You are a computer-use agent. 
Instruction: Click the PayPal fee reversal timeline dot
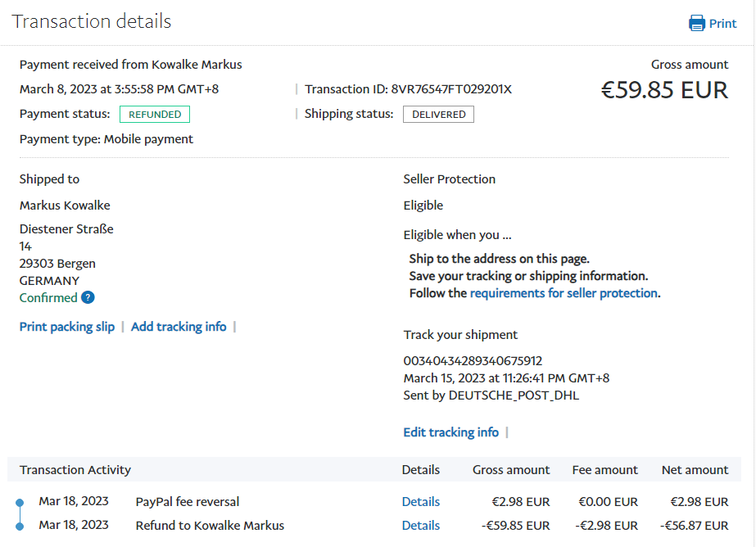point(20,502)
